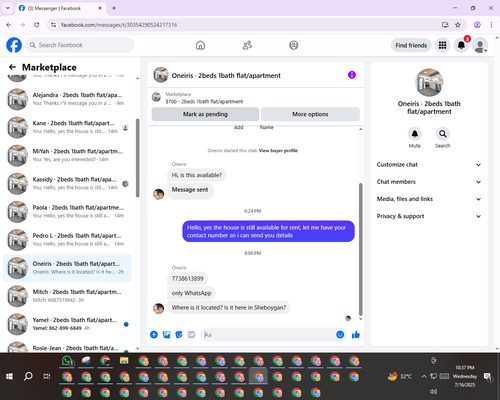500x400 pixels.
Task: Select the Messenger | Facebook tab
Action: 60,8
